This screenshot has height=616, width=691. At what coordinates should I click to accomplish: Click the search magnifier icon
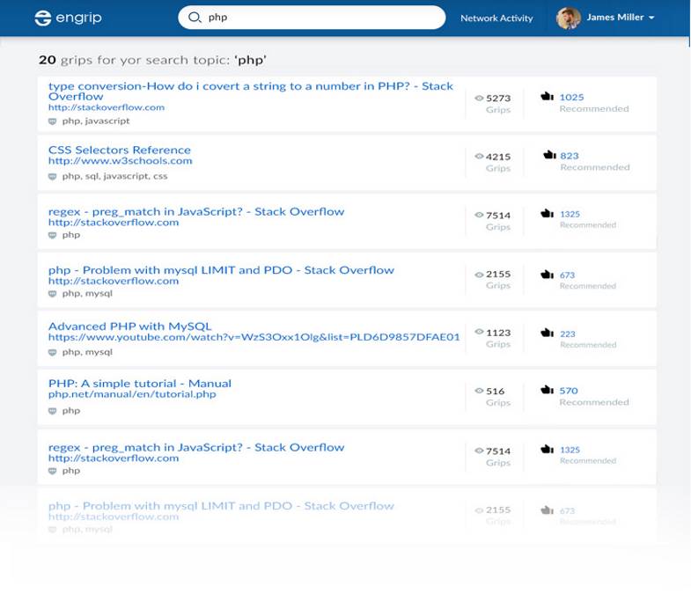[x=195, y=18]
